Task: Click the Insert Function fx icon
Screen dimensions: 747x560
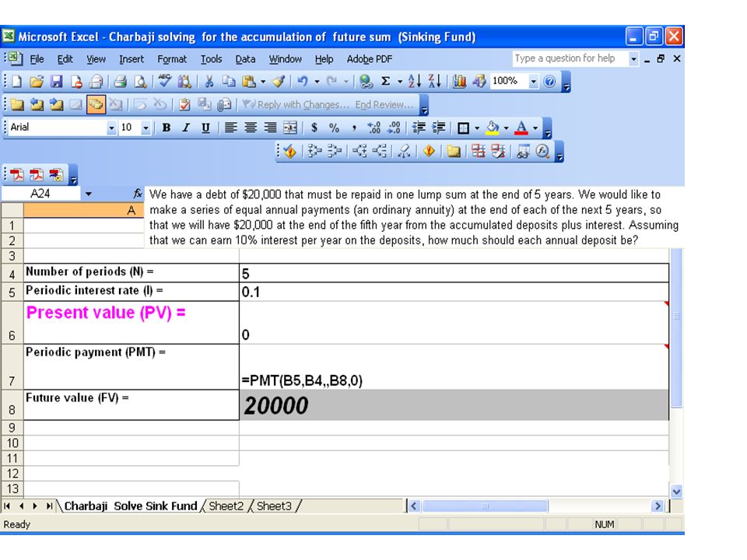Action: click(138, 194)
